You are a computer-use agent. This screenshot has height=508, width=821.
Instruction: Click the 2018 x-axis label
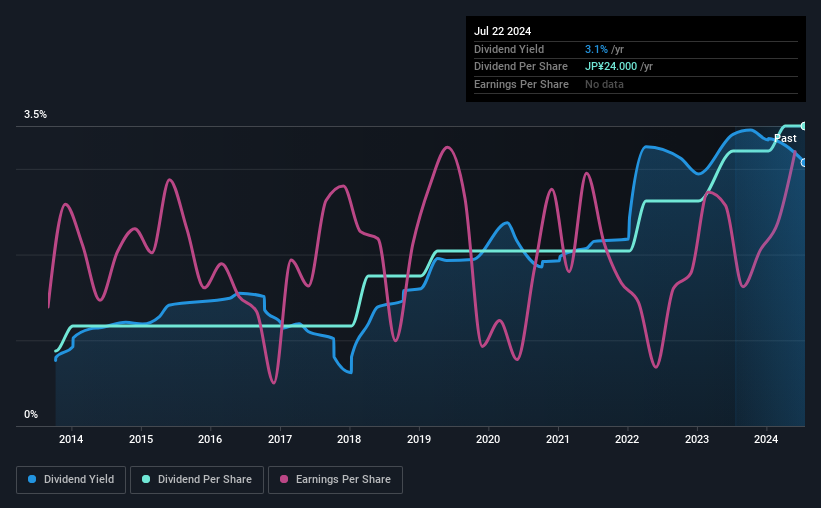tap(349, 439)
